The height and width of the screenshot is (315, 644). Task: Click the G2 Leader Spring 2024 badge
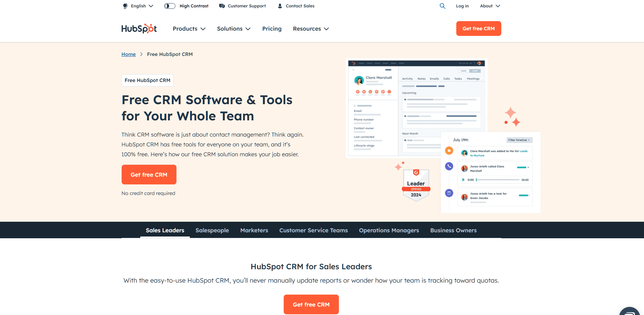point(416,185)
